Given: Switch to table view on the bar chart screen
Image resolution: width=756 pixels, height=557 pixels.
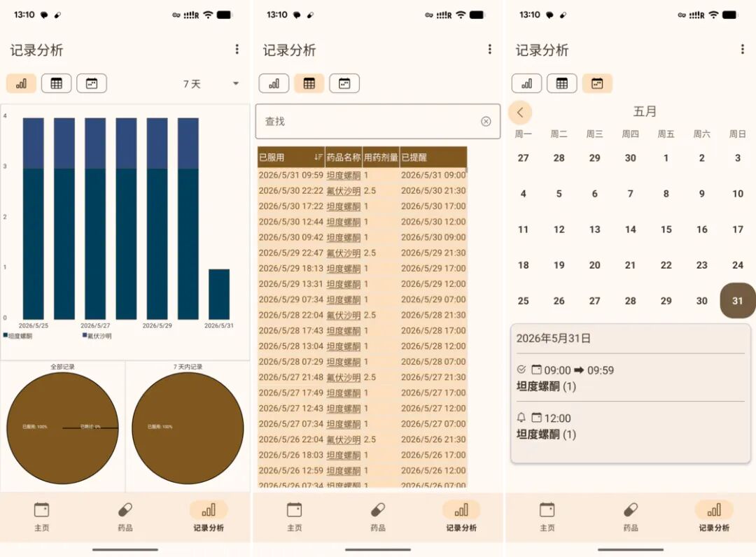Looking at the screenshot, I should pyautogui.click(x=57, y=83).
